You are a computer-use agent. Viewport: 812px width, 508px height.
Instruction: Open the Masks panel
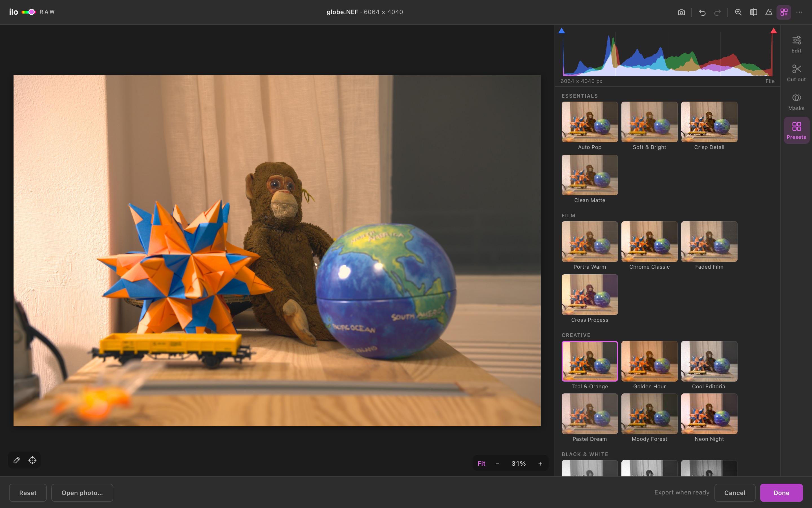(796, 102)
